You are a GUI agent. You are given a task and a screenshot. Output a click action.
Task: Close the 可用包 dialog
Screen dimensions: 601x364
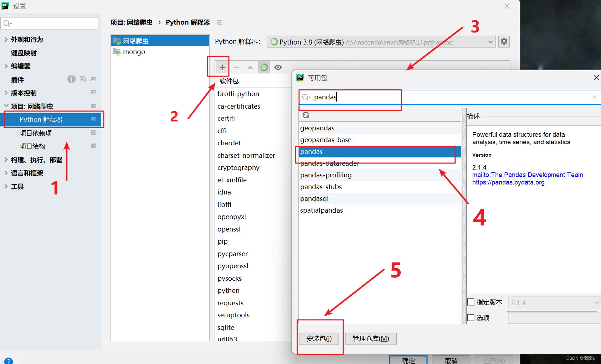click(596, 78)
